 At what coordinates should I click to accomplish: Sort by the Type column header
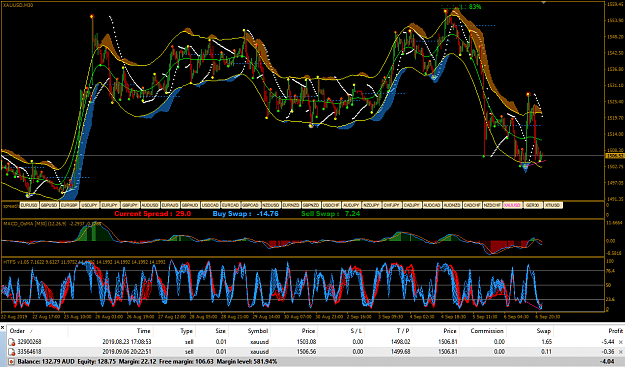tap(187, 331)
